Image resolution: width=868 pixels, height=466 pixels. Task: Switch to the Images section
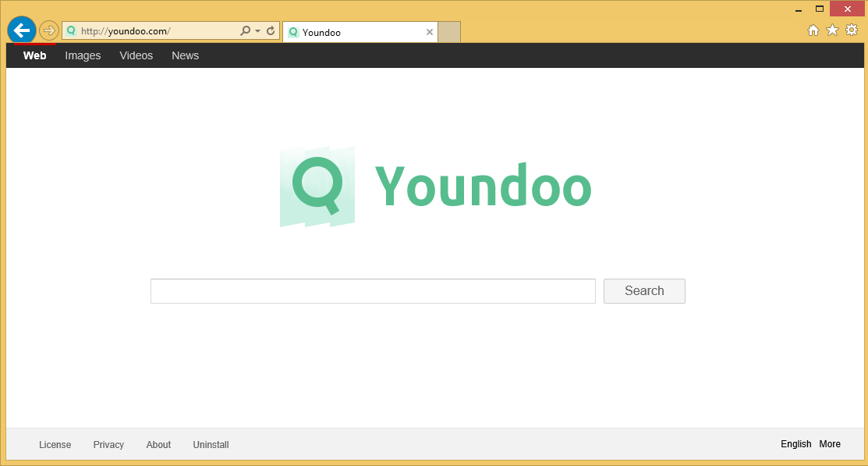coord(83,55)
